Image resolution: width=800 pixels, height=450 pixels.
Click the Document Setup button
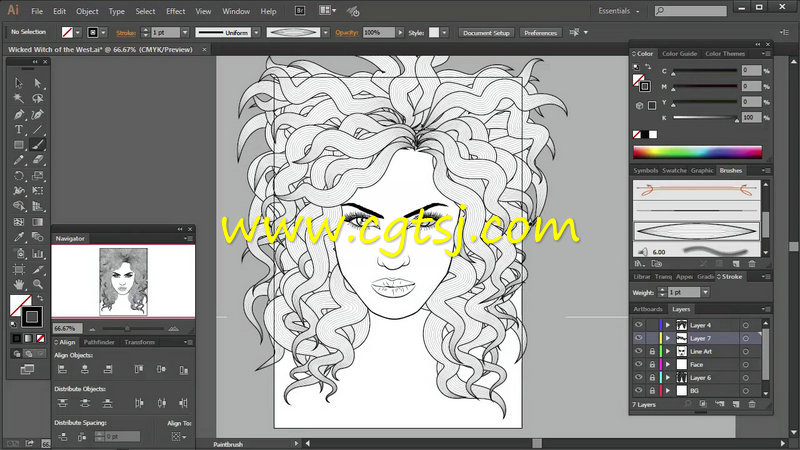[486, 33]
